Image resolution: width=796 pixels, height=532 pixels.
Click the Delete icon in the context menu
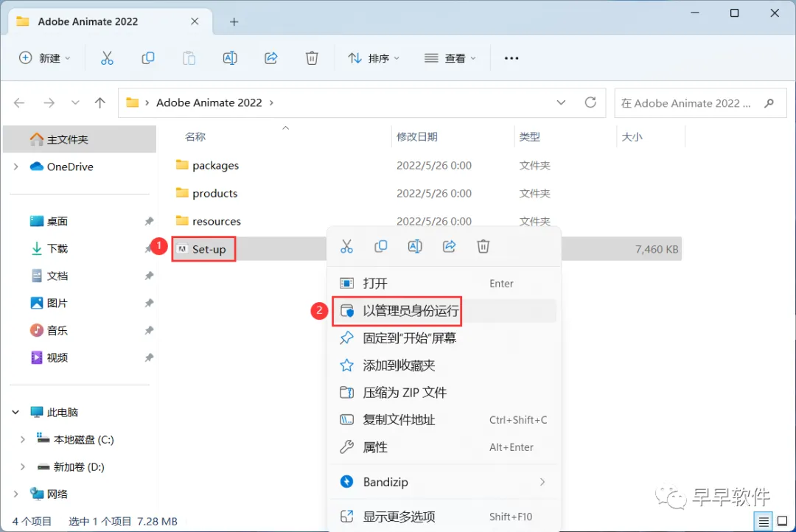483,247
